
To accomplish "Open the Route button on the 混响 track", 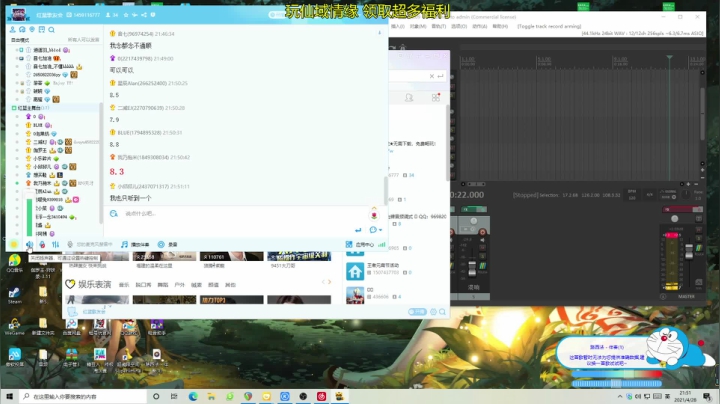I will click(483, 266).
